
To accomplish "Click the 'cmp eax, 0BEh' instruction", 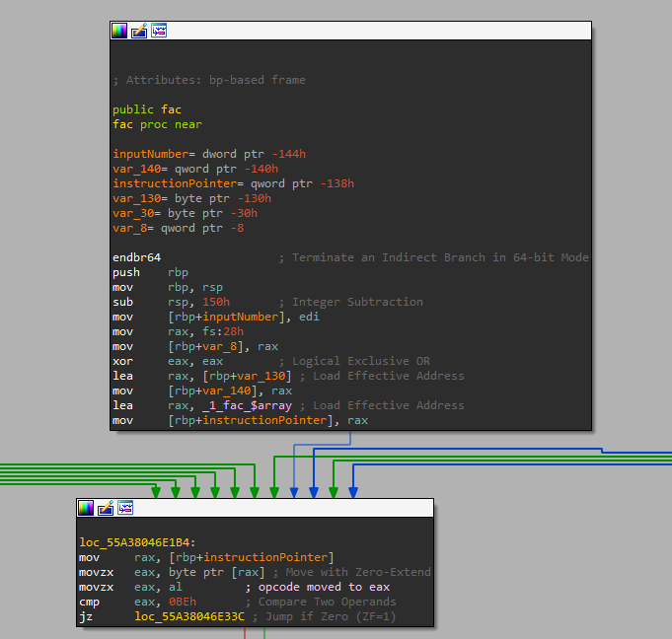I will coord(137,602).
